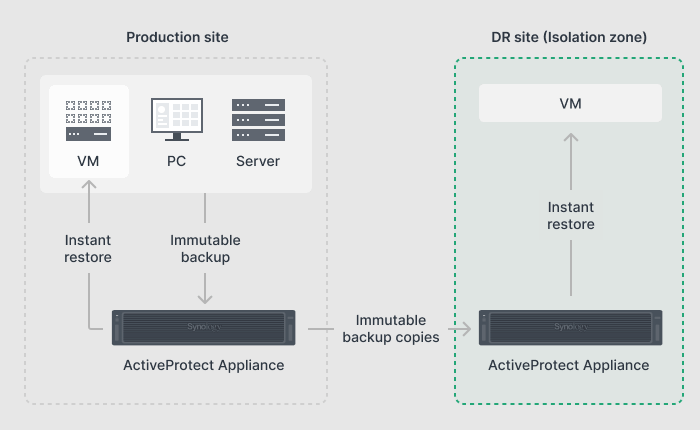This screenshot has width=700, height=430.
Task: Click the Server rack icon
Action: pyautogui.click(x=258, y=120)
